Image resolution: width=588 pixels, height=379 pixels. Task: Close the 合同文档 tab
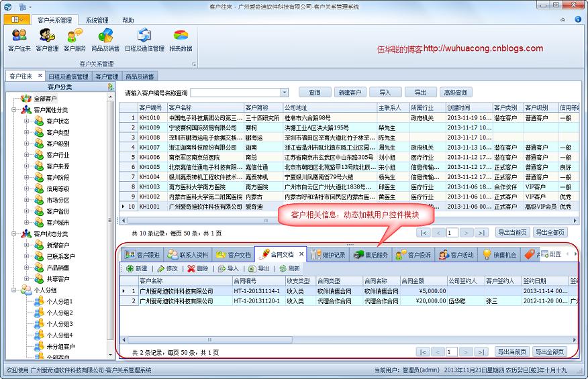pos(301,254)
